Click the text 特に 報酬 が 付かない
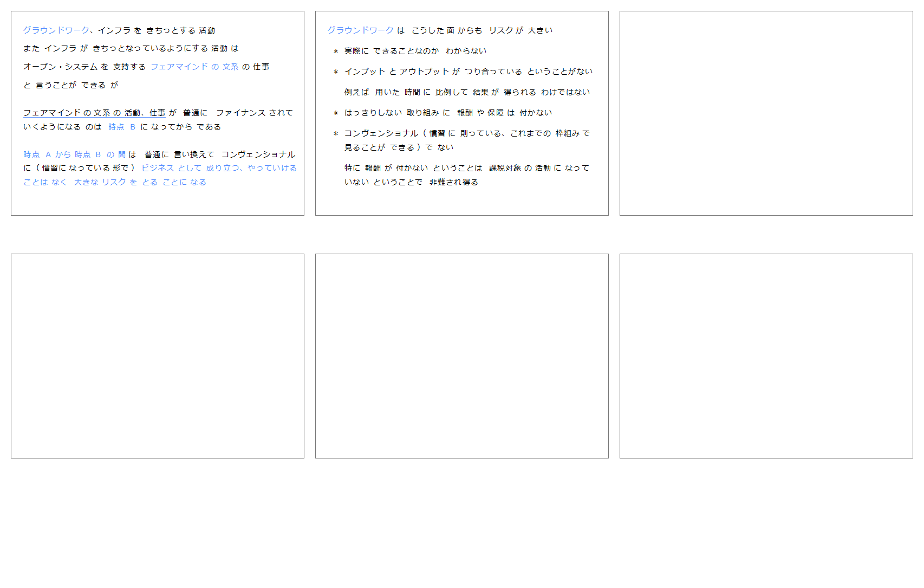This screenshot has width=924, height=588. click(386, 168)
